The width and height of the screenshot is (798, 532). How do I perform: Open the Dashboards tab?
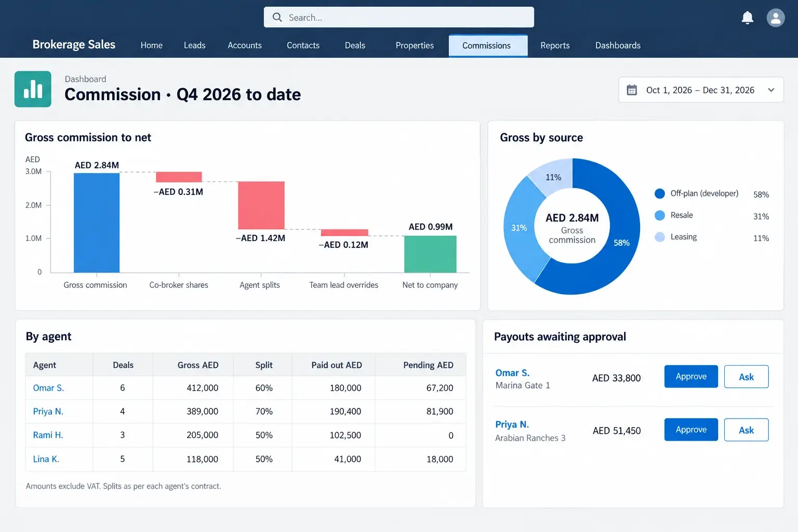pos(618,45)
